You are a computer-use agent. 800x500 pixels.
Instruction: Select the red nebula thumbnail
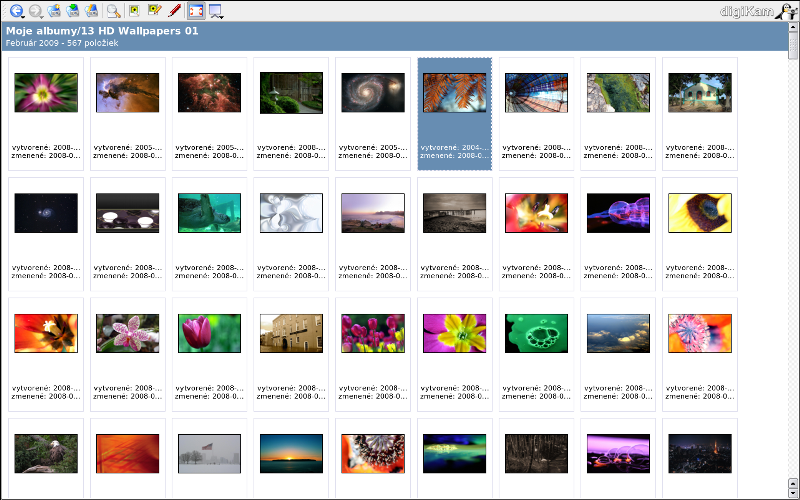(209, 92)
